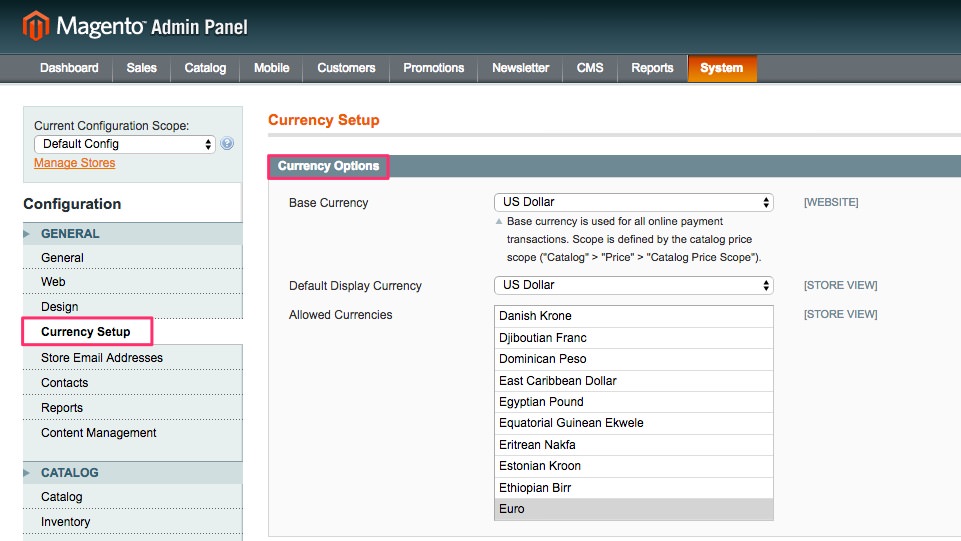
Task: Select Danish Krone in Allowed Currencies
Action: click(x=634, y=316)
